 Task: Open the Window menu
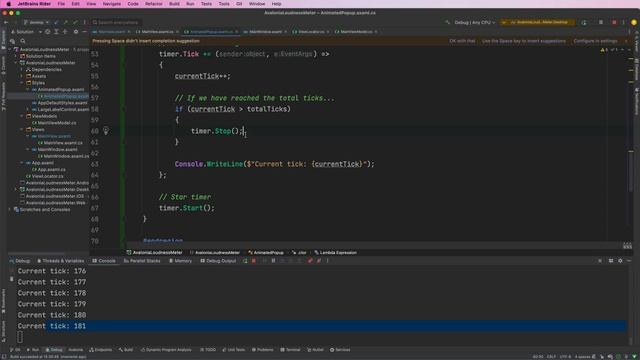click(257, 4)
